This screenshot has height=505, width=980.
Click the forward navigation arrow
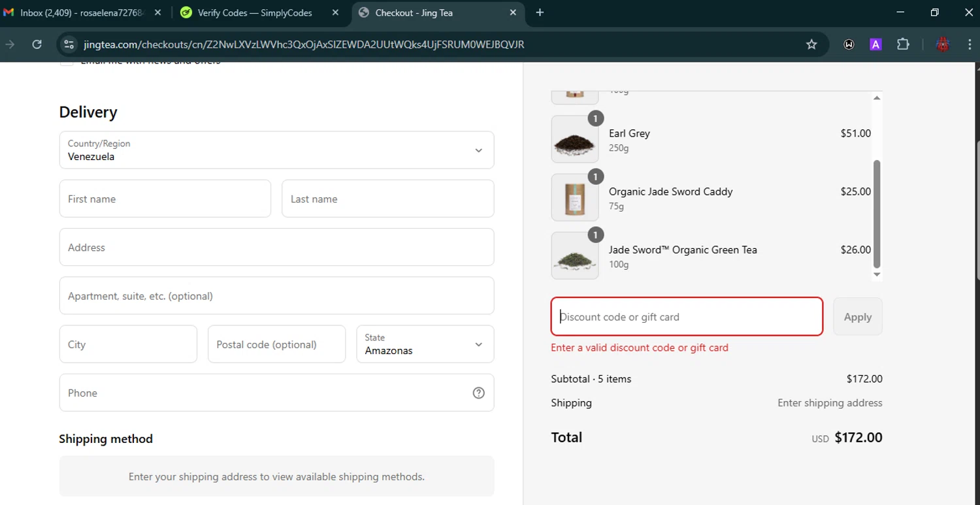pyautogui.click(x=10, y=44)
